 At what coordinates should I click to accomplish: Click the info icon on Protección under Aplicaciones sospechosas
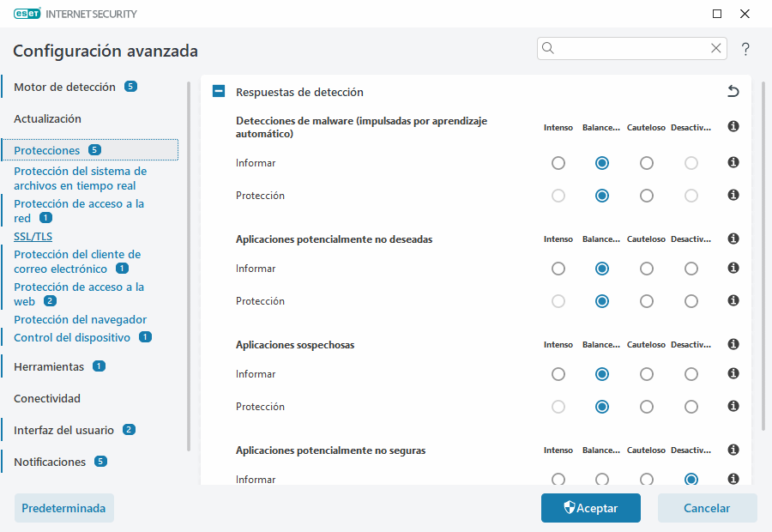pyautogui.click(x=733, y=406)
